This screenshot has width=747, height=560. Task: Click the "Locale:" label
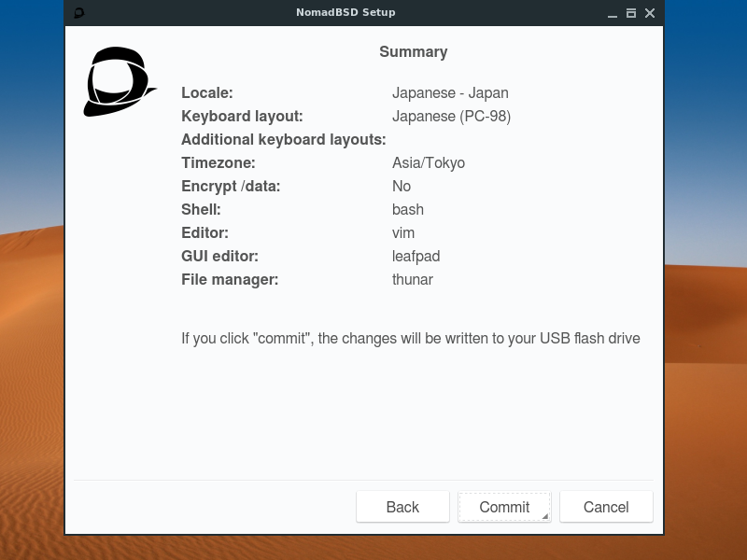207,92
